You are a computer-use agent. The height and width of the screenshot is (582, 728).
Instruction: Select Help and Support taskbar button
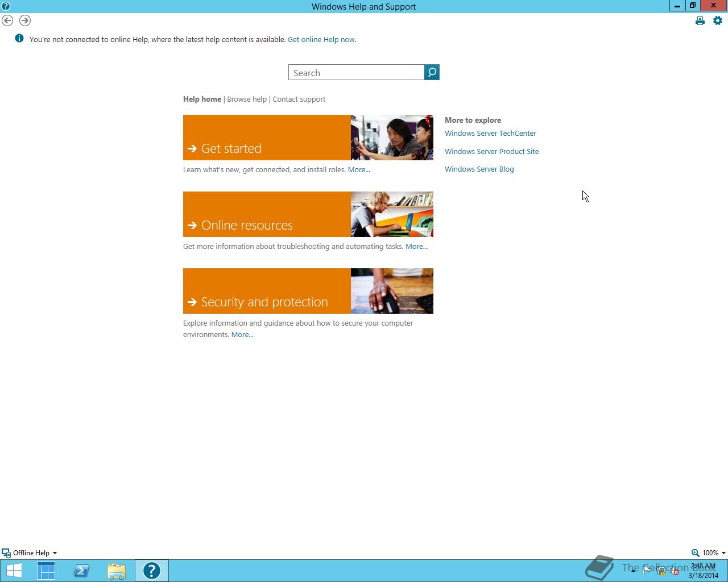coord(152,571)
